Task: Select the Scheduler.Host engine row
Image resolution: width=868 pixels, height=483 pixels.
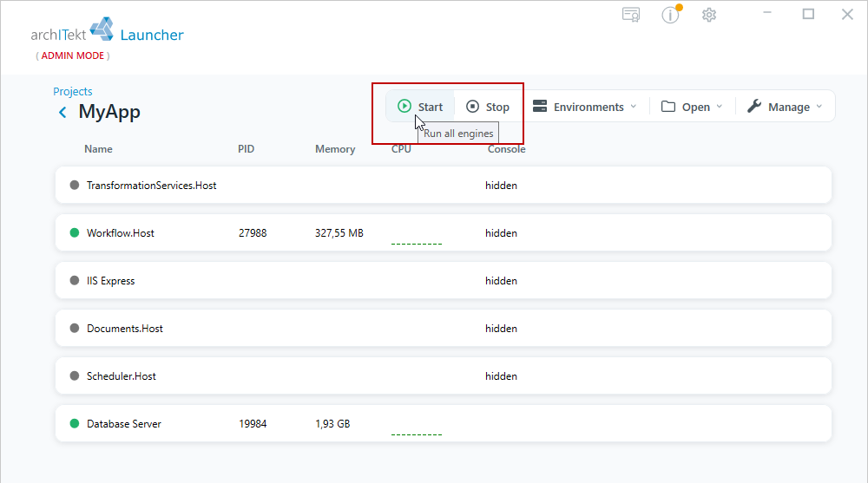Action: [x=444, y=375]
